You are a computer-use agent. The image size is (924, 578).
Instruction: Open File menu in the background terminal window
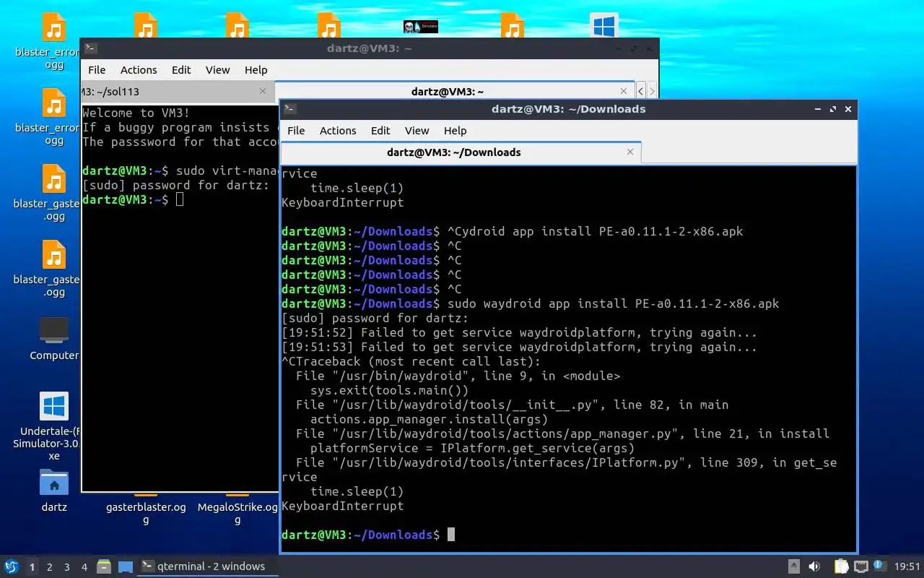(97, 70)
